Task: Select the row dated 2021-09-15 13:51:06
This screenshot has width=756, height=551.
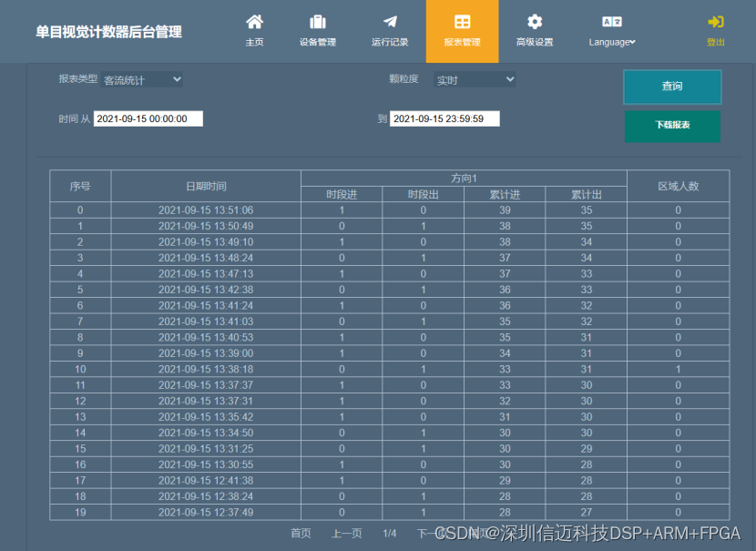Action: click(206, 210)
